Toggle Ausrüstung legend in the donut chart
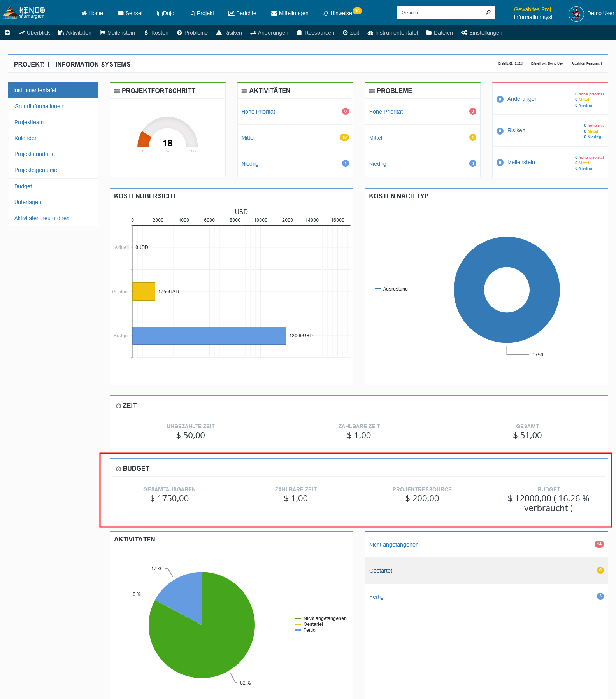 pyautogui.click(x=391, y=289)
